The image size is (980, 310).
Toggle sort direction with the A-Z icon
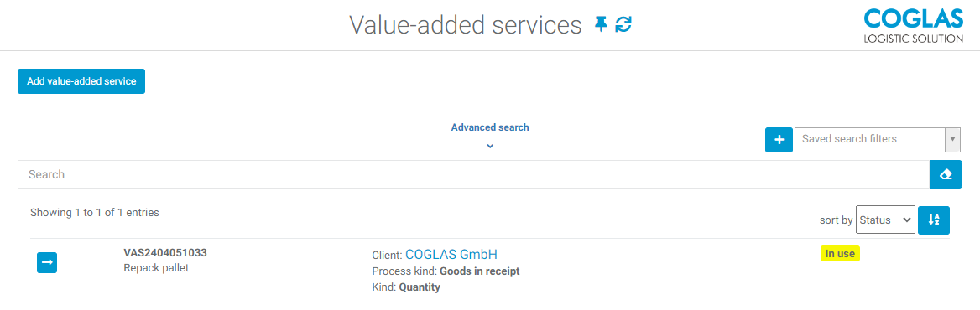(934, 220)
